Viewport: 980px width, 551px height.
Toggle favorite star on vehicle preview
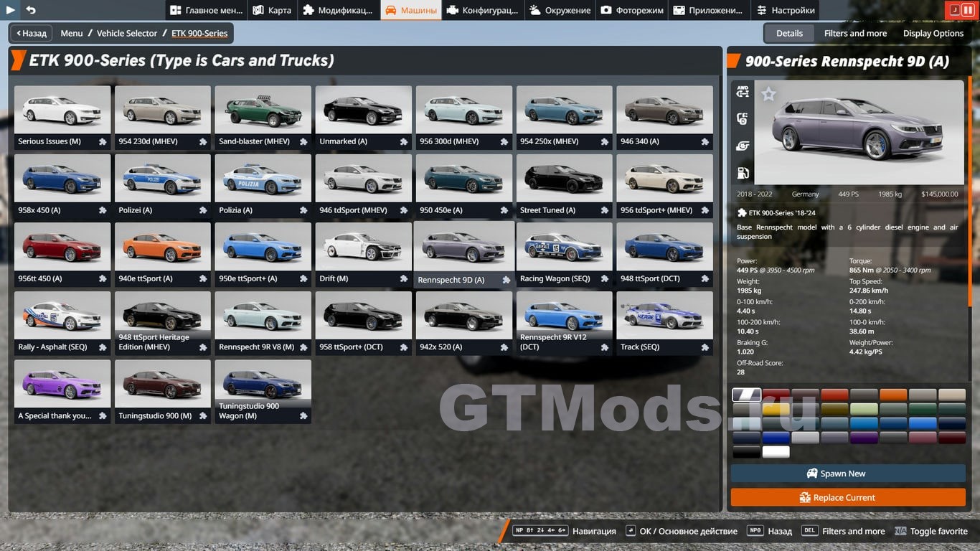(768, 95)
